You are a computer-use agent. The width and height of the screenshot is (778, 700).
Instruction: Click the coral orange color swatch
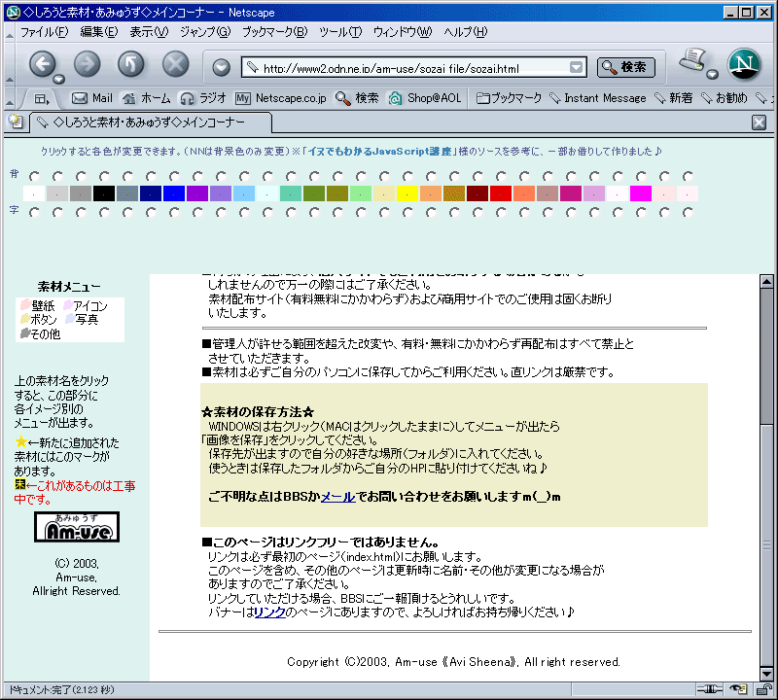point(524,193)
